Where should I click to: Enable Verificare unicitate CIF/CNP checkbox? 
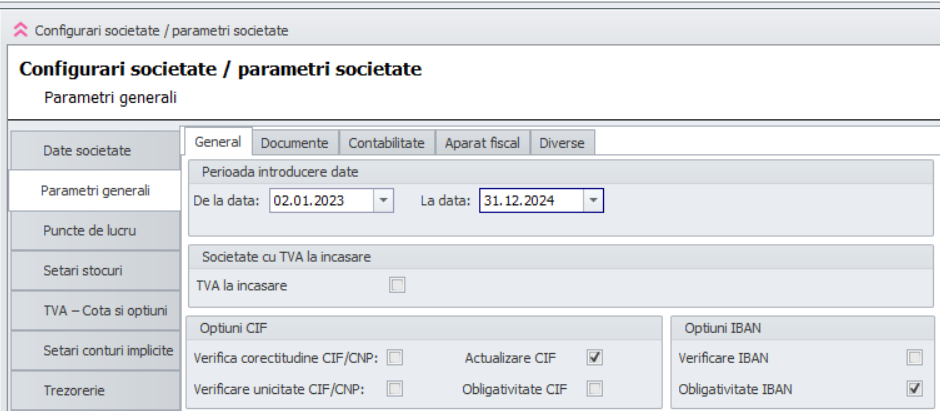click(x=396, y=388)
